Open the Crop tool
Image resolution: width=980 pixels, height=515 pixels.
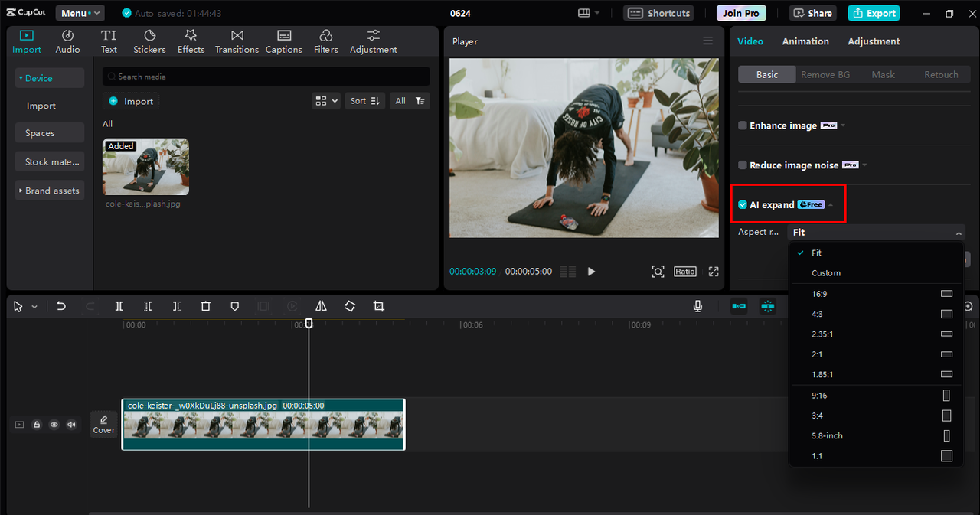[x=378, y=306]
